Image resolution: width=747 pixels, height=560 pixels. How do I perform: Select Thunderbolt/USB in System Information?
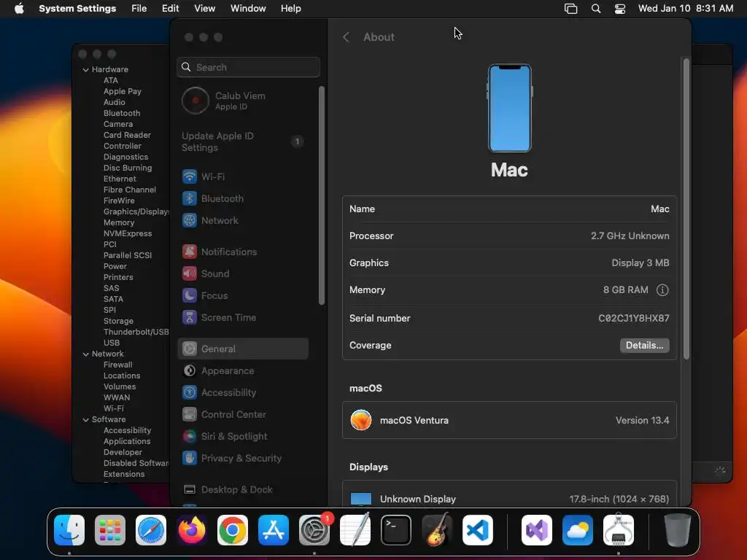pos(136,332)
